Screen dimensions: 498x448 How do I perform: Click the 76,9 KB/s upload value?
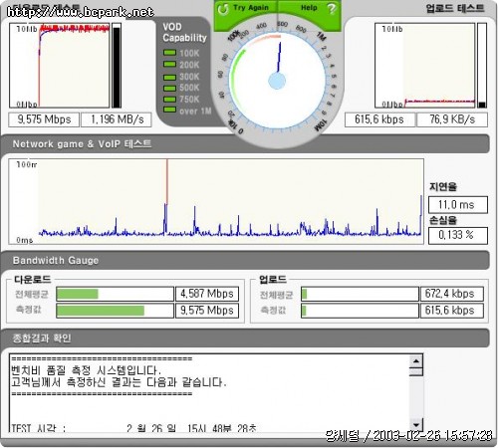(x=452, y=119)
